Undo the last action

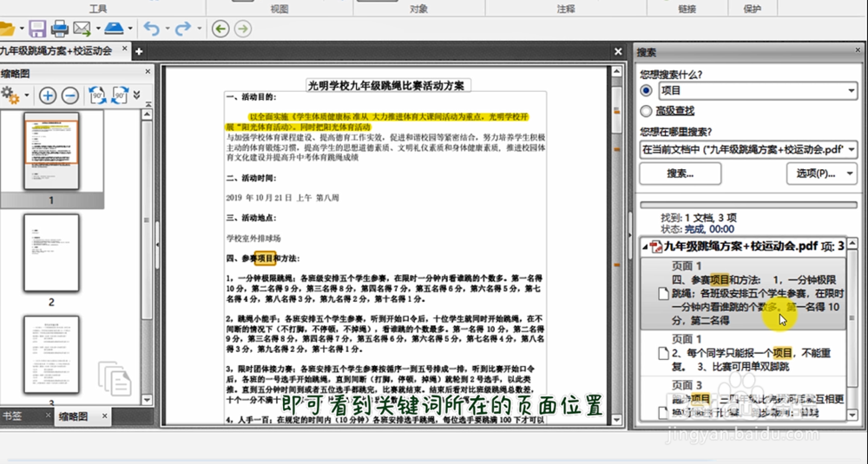tap(151, 29)
